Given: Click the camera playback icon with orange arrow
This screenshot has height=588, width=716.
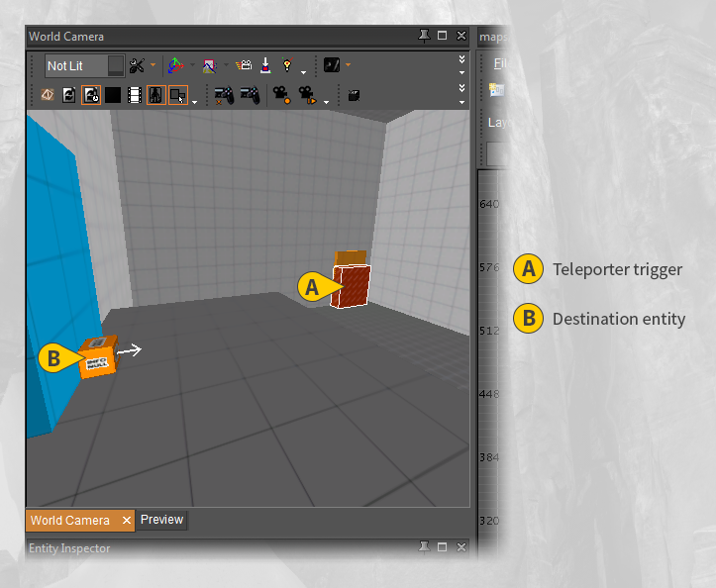Looking at the screenshot, I should (307, 95).
